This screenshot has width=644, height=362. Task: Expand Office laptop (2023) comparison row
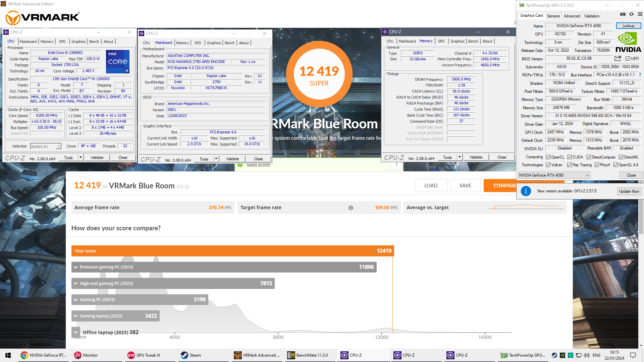pos(76,333)
